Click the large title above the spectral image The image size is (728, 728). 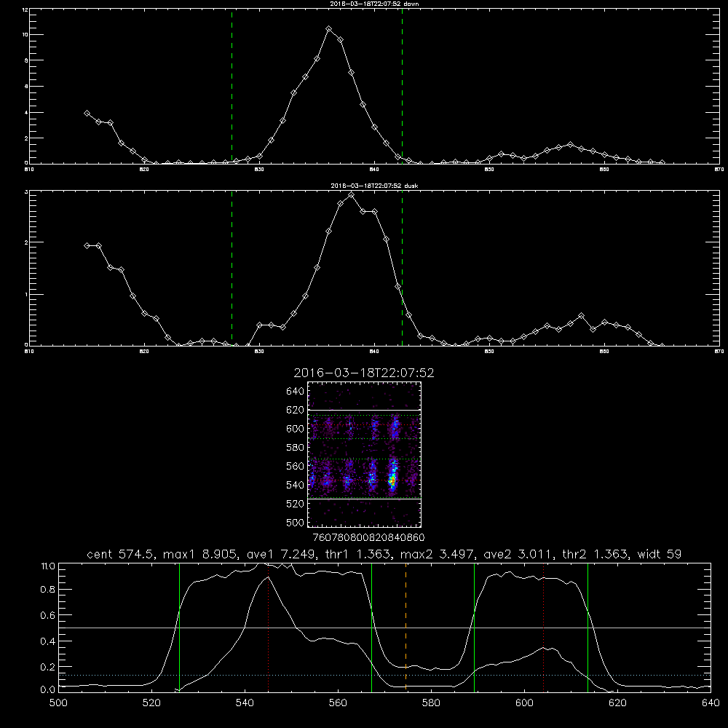click(364, 373)
